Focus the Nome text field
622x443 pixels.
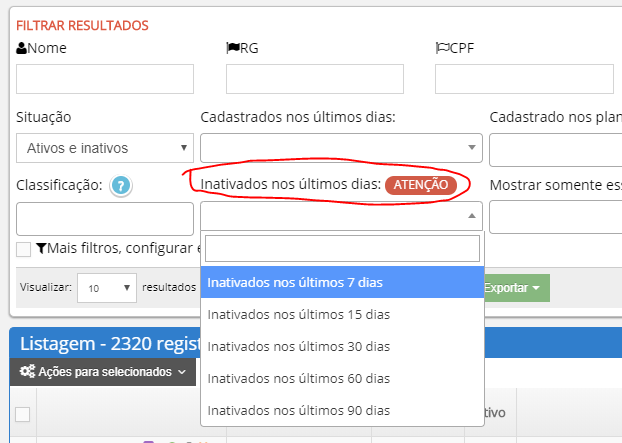[105, 79]
